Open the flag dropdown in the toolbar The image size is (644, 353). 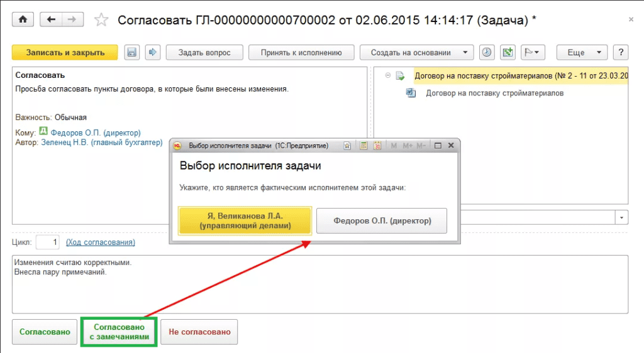(x=534, y=52)
